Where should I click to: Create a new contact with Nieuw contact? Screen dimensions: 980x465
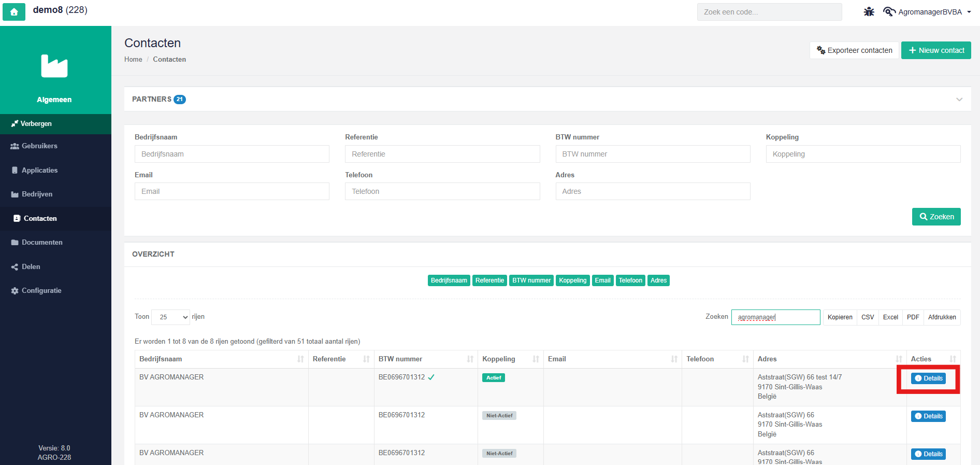[936, 50]
